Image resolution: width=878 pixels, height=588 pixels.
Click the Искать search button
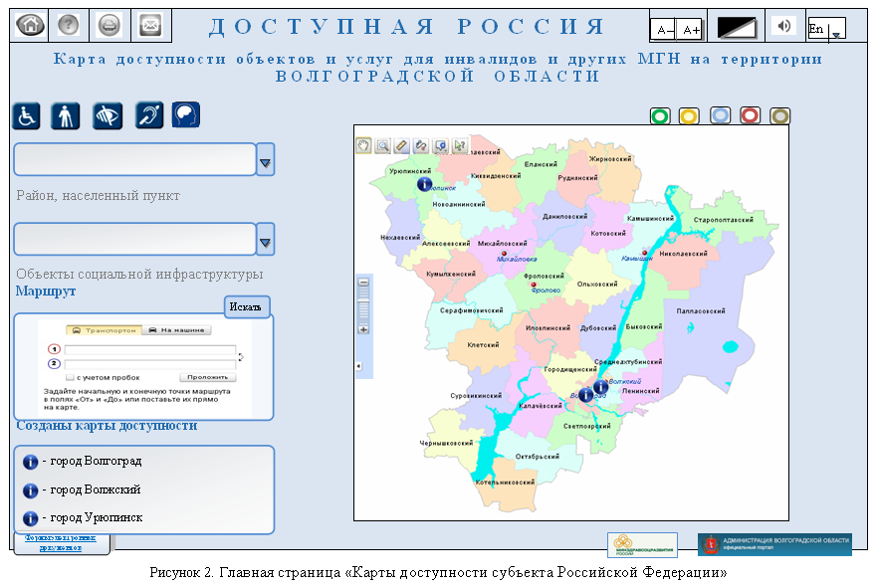[x=247, y=307]
